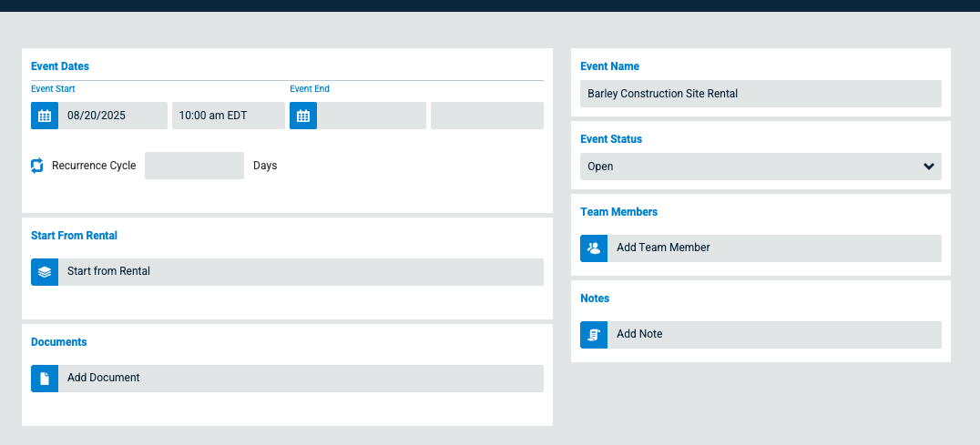The image size is (980, 445).
Task: Open the Event Start calendar picker icon
Action: (45, 116)
